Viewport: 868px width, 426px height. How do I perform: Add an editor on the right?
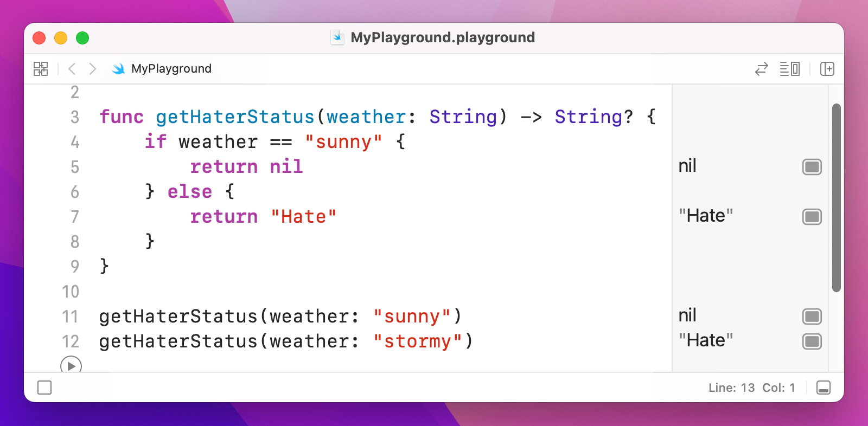pos(827,69)
